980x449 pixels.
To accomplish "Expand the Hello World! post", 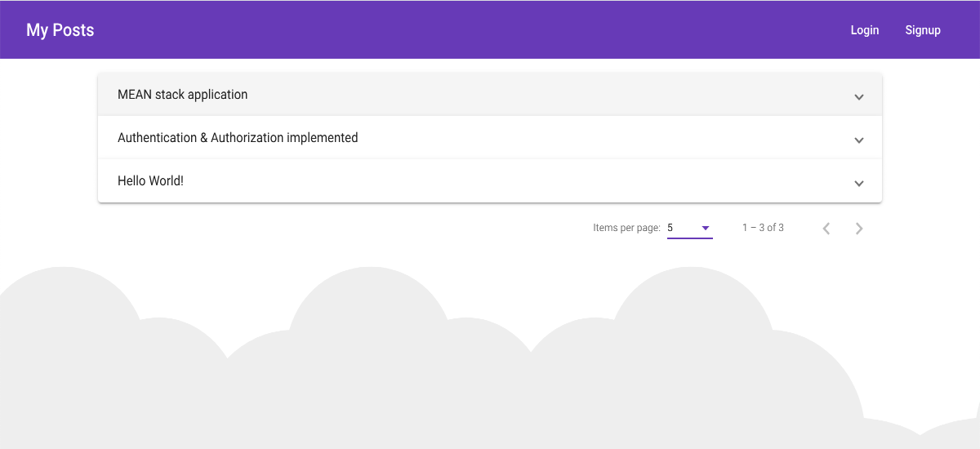I will 490,181.
